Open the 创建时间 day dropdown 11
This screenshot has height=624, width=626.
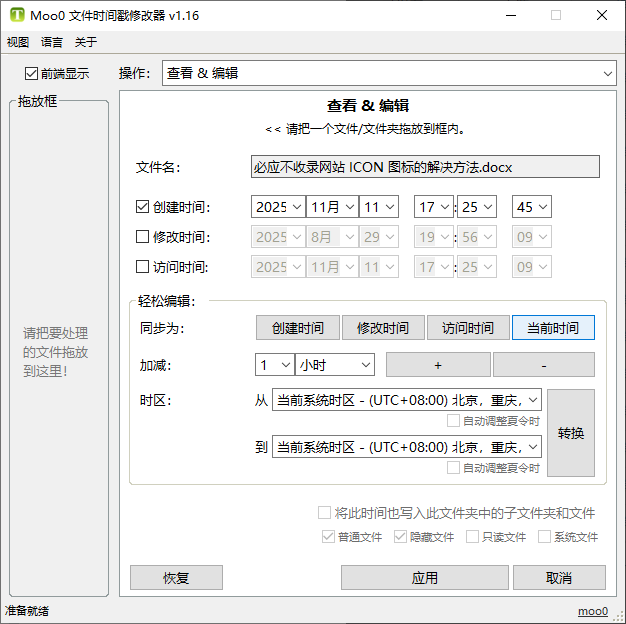tap(379, 207)
